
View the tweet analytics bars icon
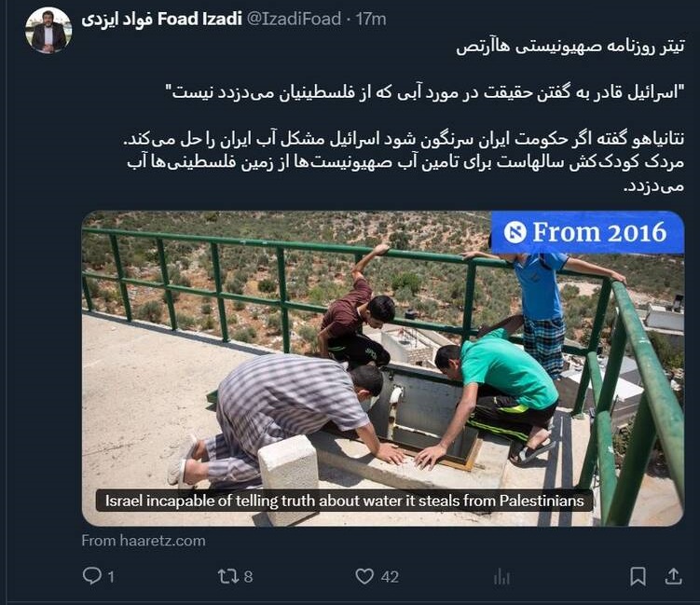coord(501,577)
